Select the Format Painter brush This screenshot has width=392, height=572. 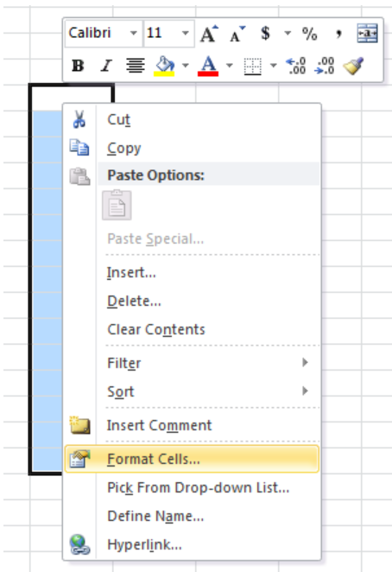coord(353,66)
